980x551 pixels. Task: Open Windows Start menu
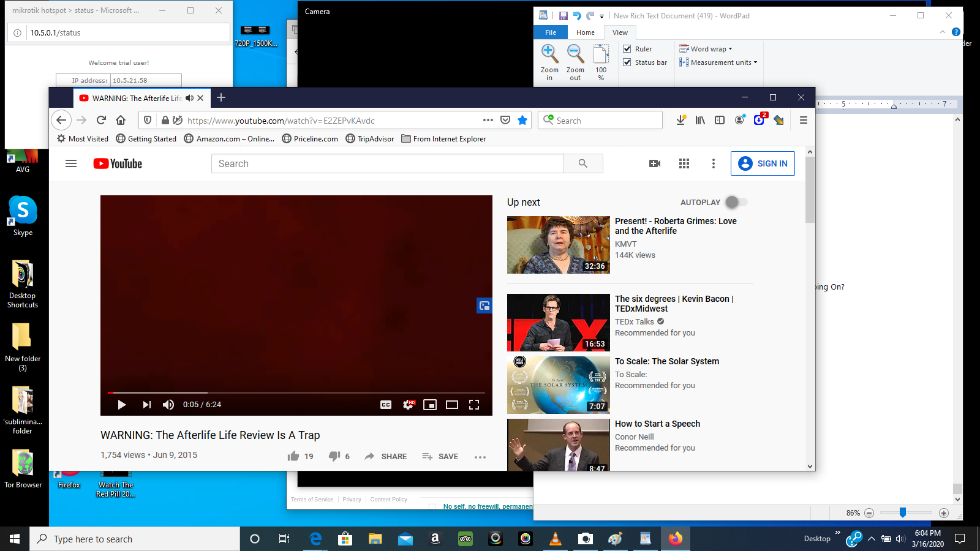point(15,539)
